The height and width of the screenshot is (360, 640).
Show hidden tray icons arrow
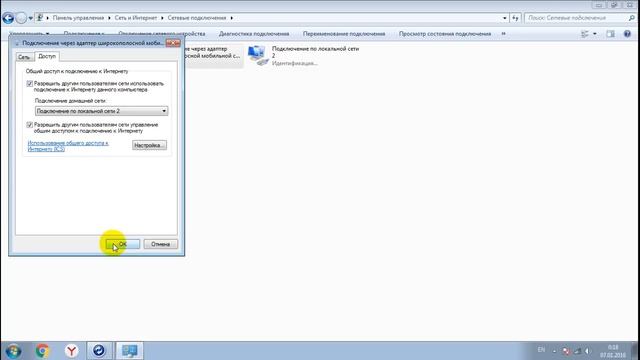pos(554,351)
